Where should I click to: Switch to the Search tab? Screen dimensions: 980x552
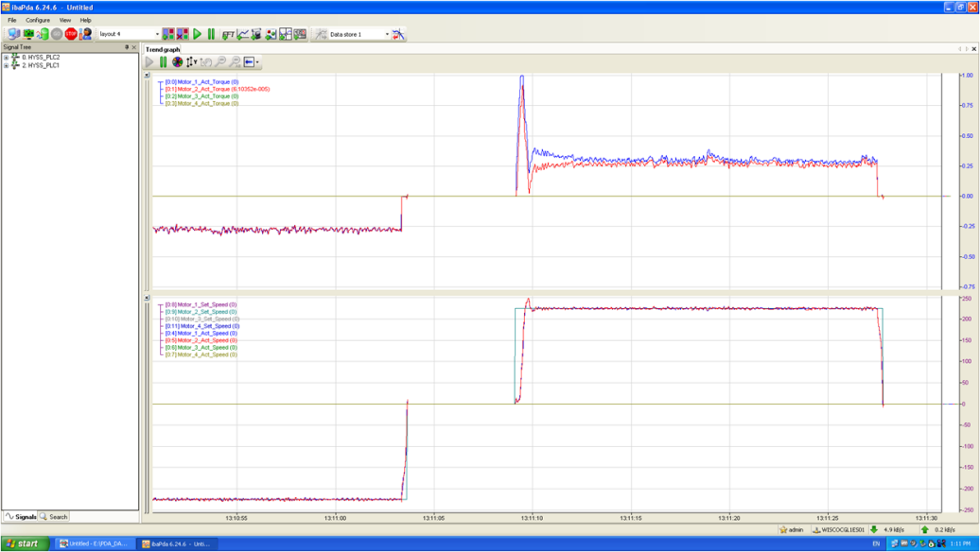54,516
